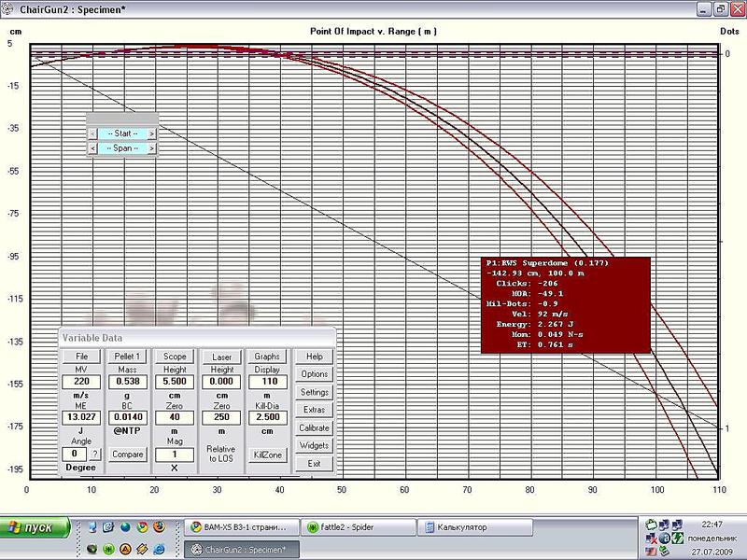Viewport: 747px width, 560px height.
Task: Click the Kill-Dia field showing 2.500
Action: point(268,417)
